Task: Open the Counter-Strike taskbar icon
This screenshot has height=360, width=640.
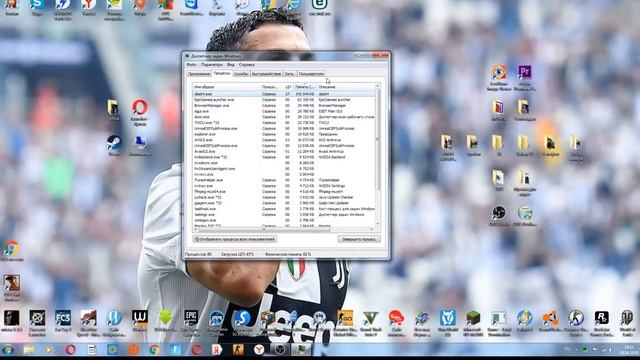Action: coord(238,350)
